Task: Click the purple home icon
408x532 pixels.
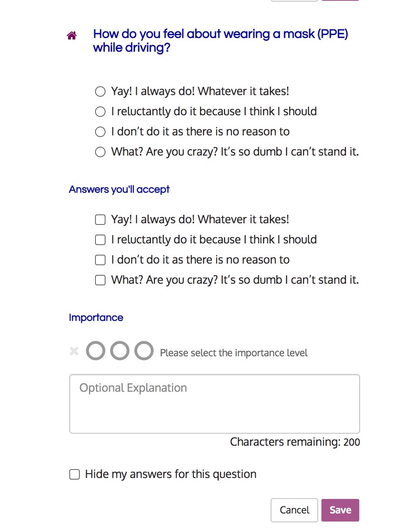Action: pos(72,35)
